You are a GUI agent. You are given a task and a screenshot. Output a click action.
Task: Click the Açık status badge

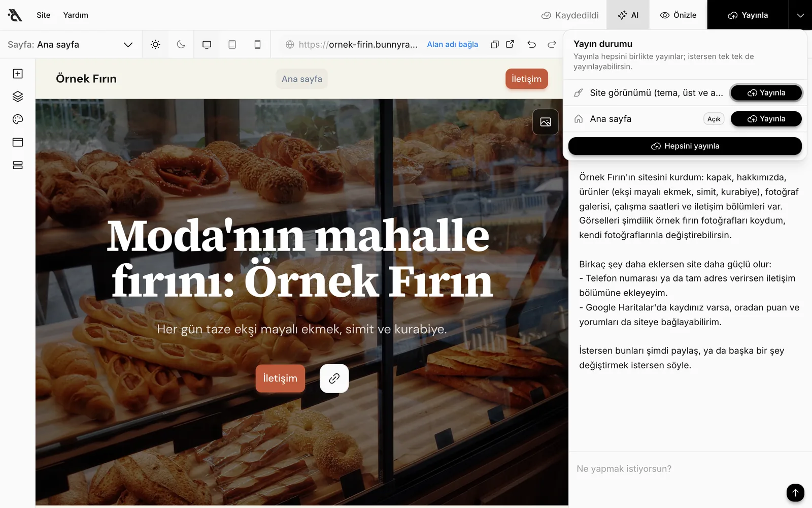[714, 119]
